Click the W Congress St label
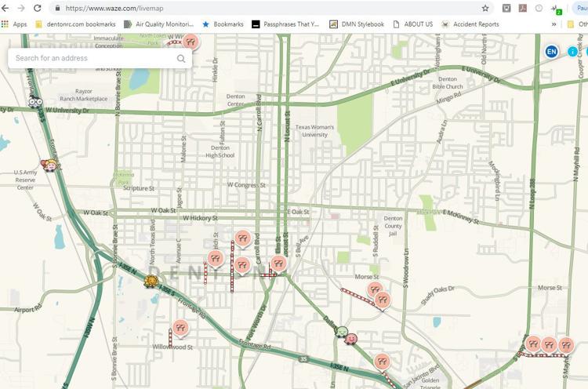588x389 pixels. 246,185
